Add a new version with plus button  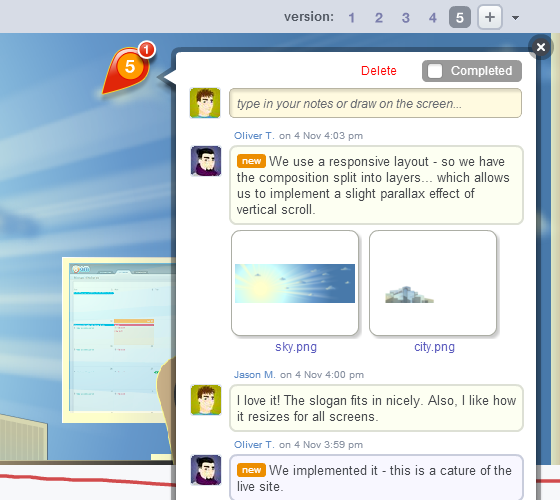pyautogui.click(x=490, y=17)
